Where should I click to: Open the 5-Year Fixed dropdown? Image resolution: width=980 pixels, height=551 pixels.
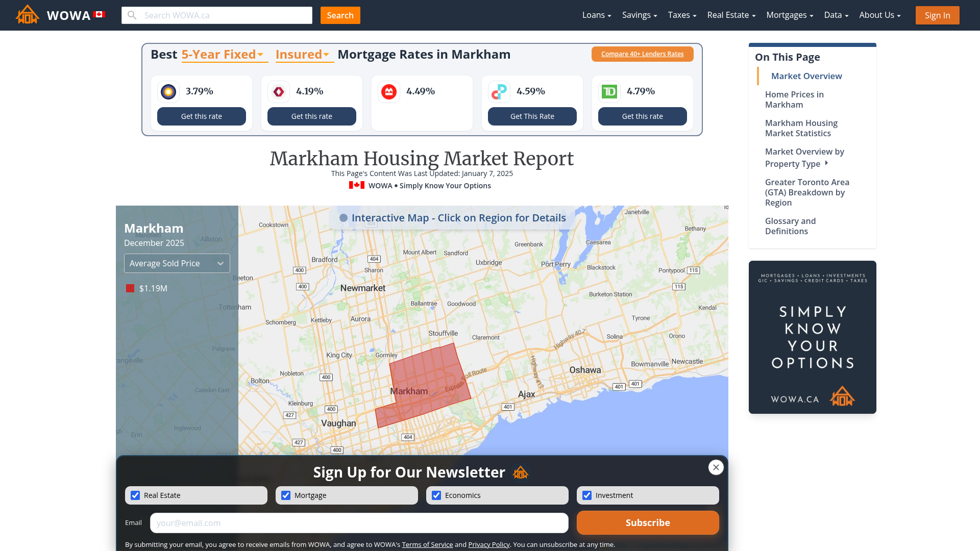click(x=224, y=54)
